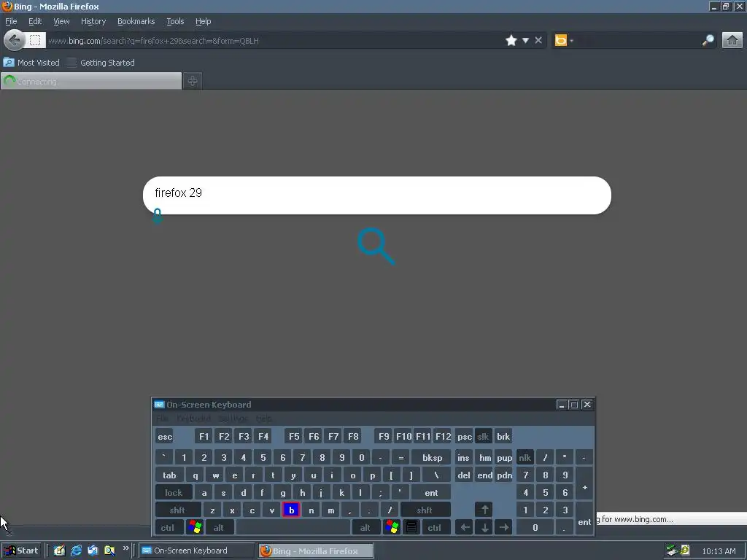Click the spacebar on On-Screen Keyboard
Image resolution: width=747 pixels, height=560 pixels.
(293, 528)
